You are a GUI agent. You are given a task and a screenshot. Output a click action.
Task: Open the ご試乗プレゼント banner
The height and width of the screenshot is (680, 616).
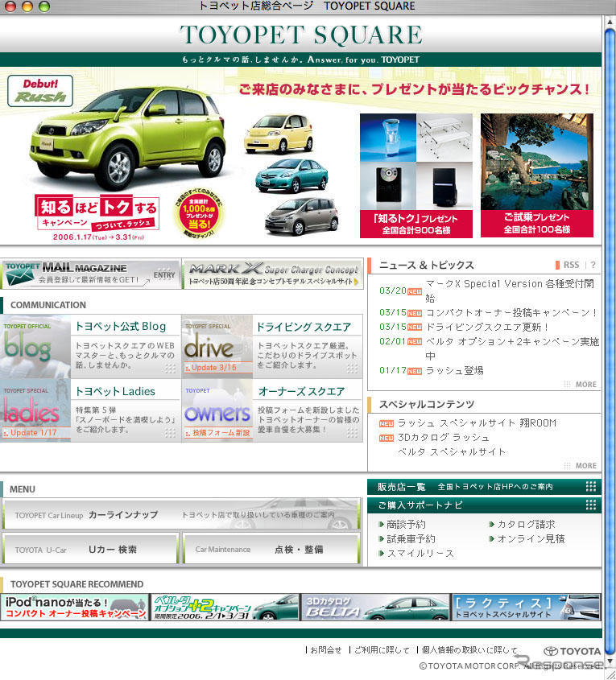click(536, 175)
